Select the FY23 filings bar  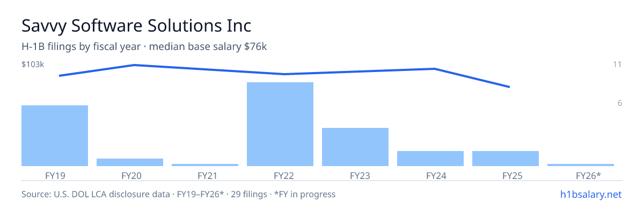click(x=355, y=147)
